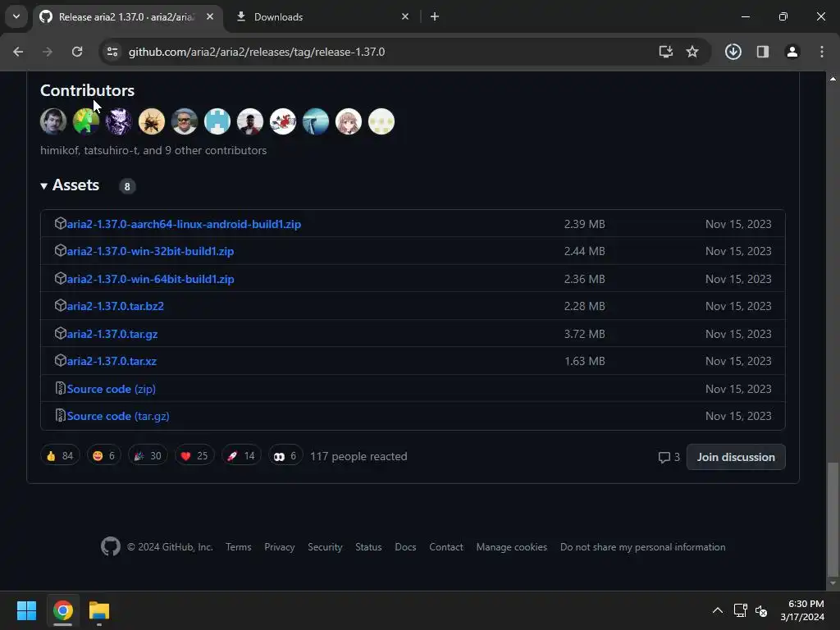
Task: Toggle the laugh reaction with 6
Action: click(104, 456)
